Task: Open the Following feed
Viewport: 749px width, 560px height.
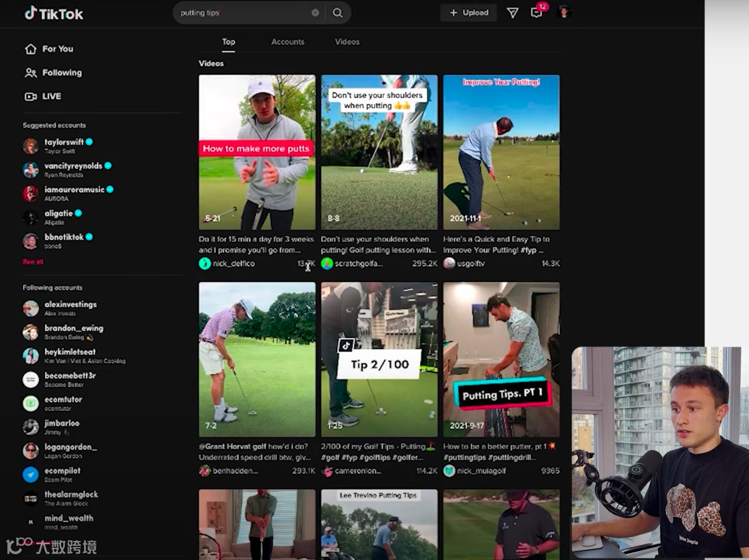Action: (62, 73)
